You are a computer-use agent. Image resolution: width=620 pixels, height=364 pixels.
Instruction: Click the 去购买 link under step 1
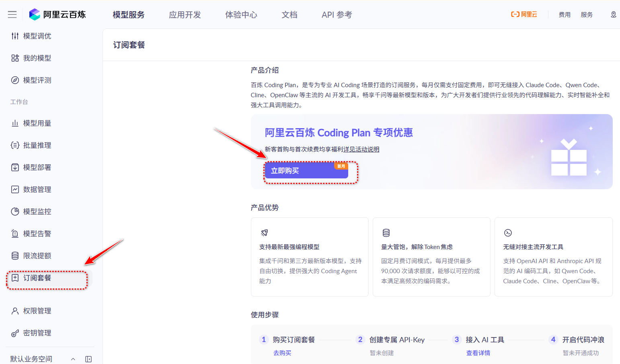pyautogui.click(x=282, y=353)
